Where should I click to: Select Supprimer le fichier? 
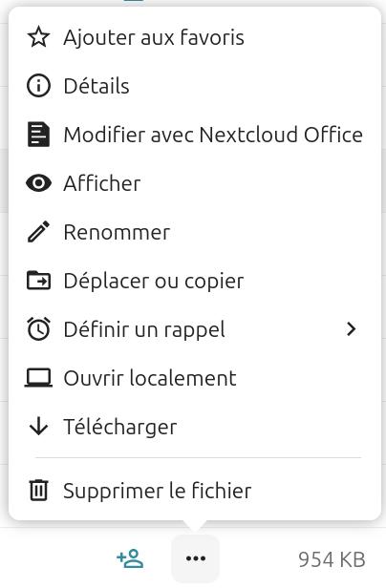pos(195,490)
